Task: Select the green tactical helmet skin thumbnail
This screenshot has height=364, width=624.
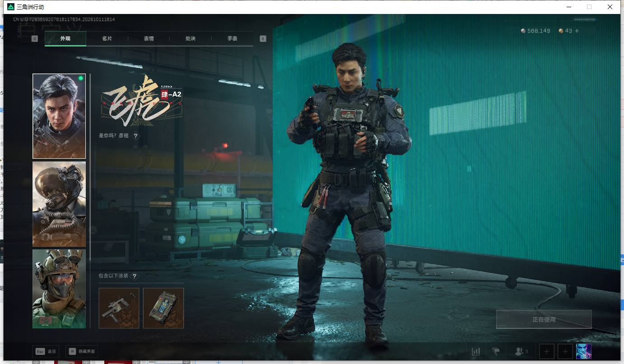Action: tap(59, 289)
